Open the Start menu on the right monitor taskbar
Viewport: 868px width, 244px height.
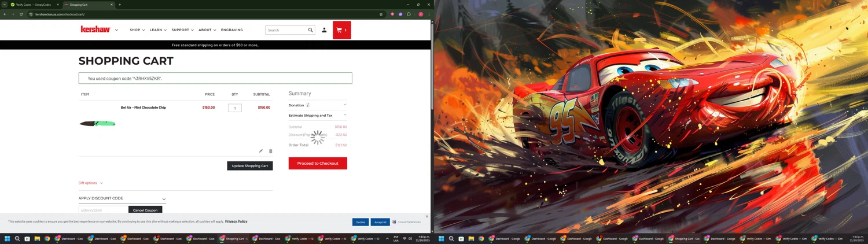click(442, 238)
